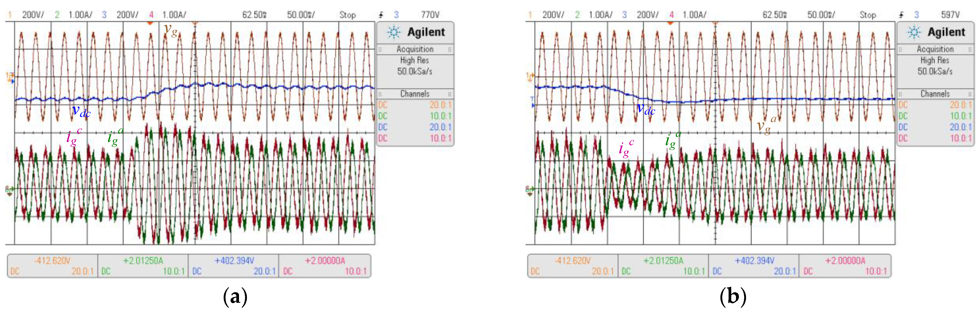
Task: Click the trigger edge icon beside 597V
Action: pyautogui.click(x=901, y=15)
